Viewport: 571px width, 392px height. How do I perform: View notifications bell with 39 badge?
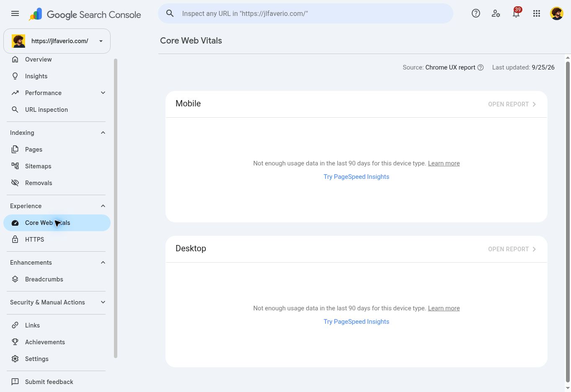pos(516,13)
